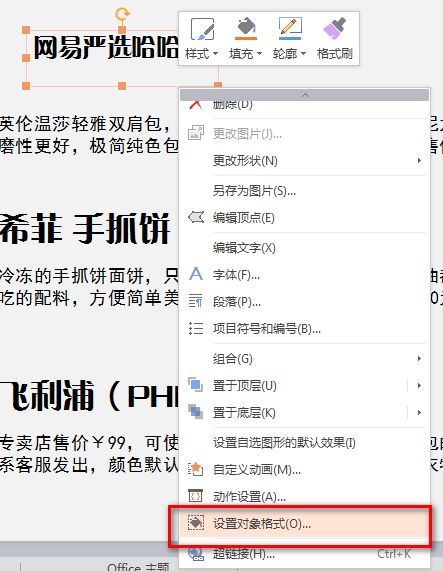Screen dimensions: 443x571
Task: Click the Outline (轮廓) pencil icon
Action: [x=290, y=28]
